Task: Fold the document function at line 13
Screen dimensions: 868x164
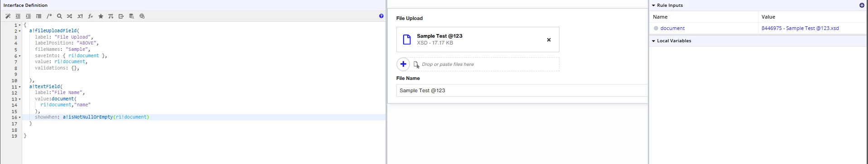Action: coord(20,99)
